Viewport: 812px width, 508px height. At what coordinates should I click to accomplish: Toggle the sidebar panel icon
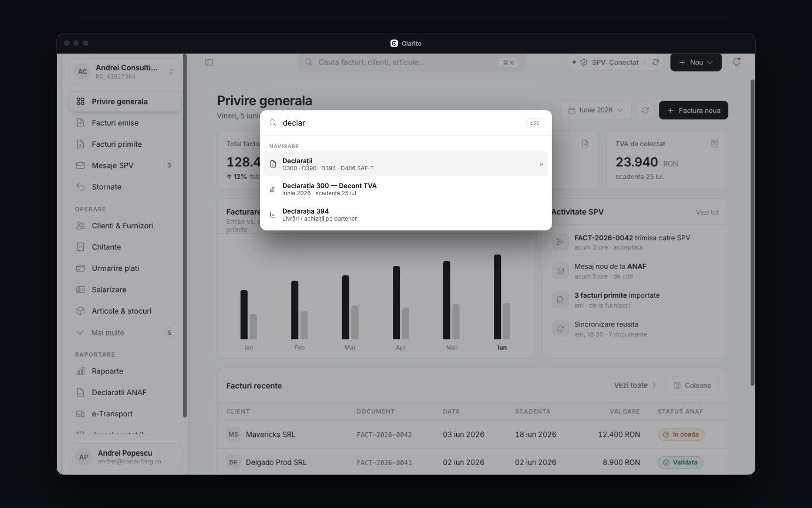coord(209,62)
